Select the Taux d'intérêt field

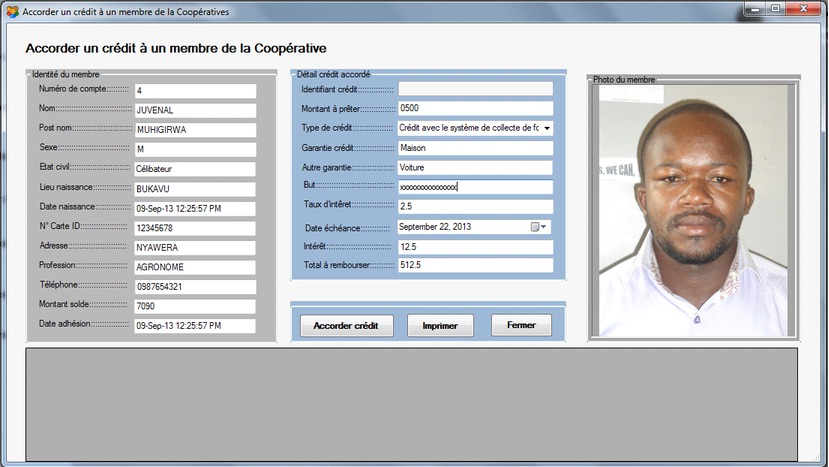[x=474, y=206]
